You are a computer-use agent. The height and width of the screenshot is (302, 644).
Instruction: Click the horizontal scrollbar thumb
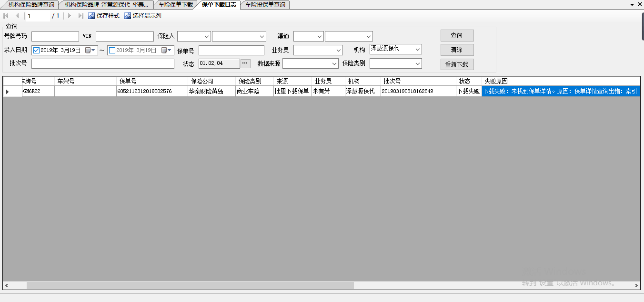pyautogui.click(x=190, y=285)
